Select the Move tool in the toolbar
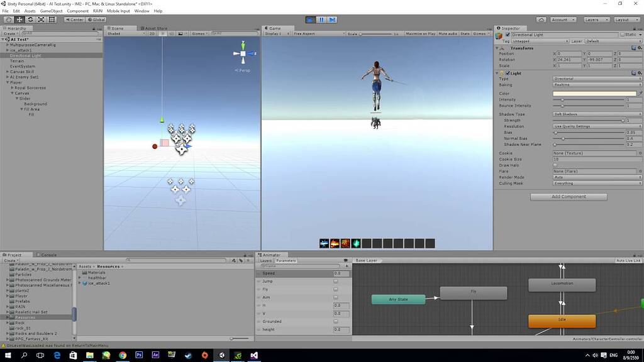This screenshot has width=644, height=362. click(x=19, y=19)
